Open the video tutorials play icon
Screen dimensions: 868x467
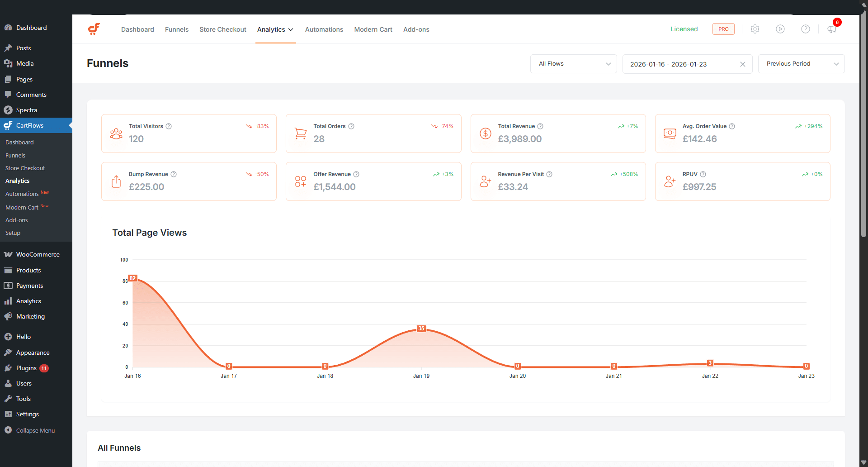point(780,29)
